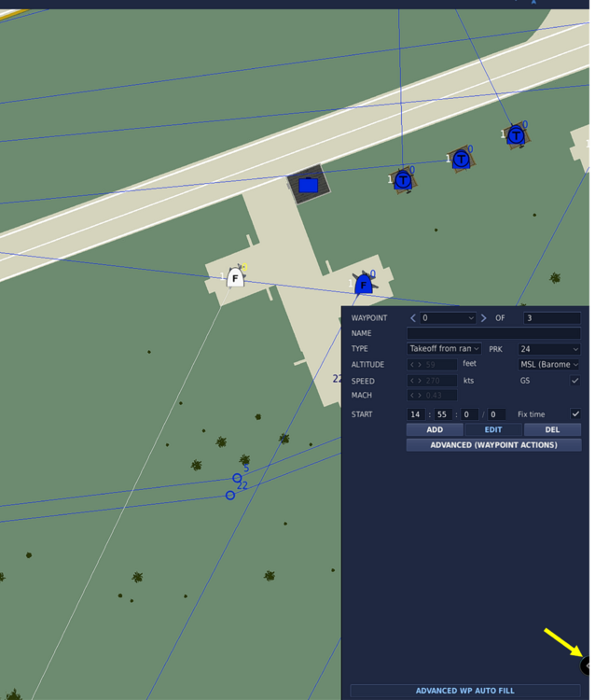Click the ADVANCED (WAYPOINT ACTIONS) button
The image size is (595, 700).
click(493, 445)
